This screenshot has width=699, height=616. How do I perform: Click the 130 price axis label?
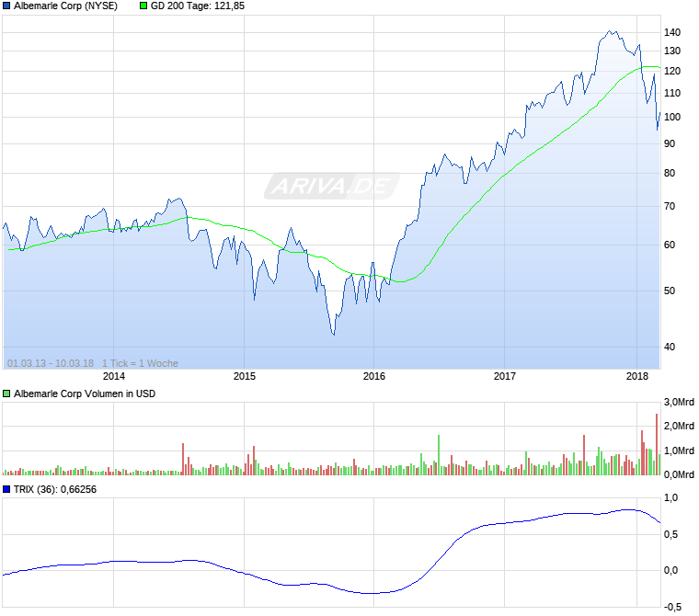tap(672, 51)
